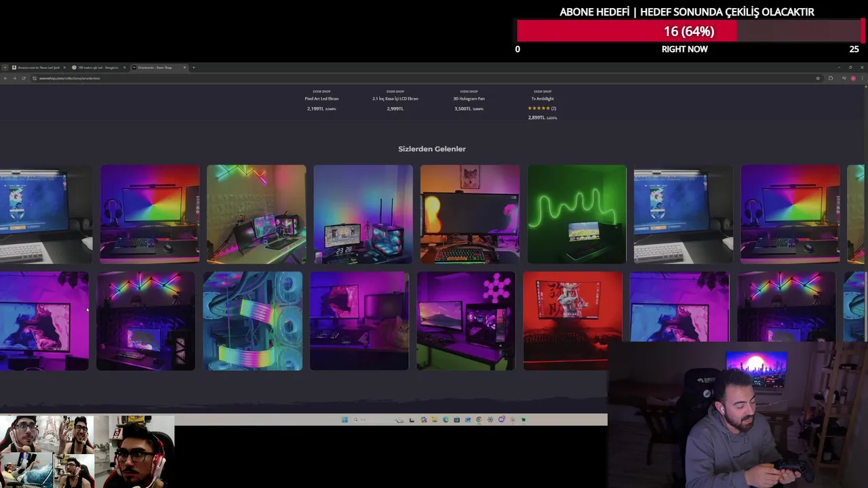The image size is (868, 488).
Task: Go back to the previous page
Action: (5, 78)
